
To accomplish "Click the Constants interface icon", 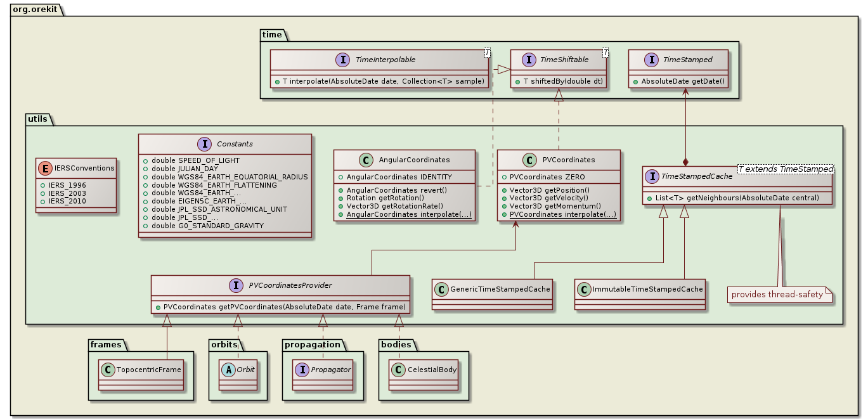I will pyautogui.click(x=200, y=144).
